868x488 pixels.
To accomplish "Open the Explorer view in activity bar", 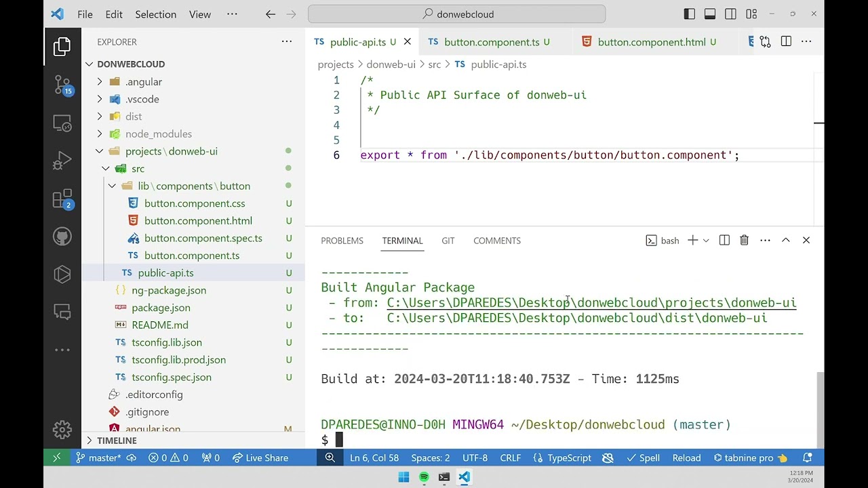I will pos(62,46).
